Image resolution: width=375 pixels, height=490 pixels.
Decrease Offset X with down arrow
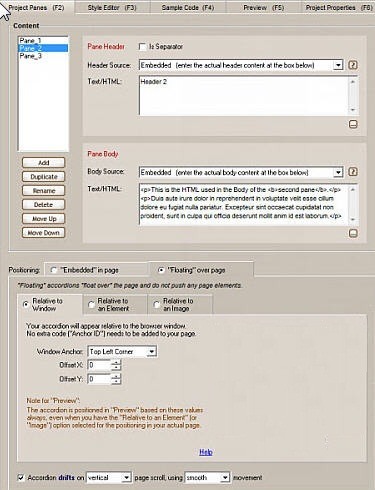click(116, 368)
